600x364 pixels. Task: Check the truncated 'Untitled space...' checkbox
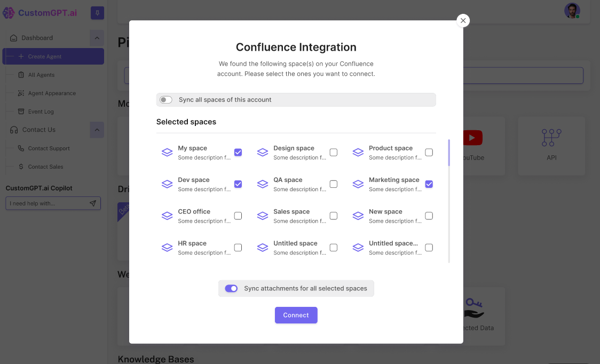click(429, 248)
